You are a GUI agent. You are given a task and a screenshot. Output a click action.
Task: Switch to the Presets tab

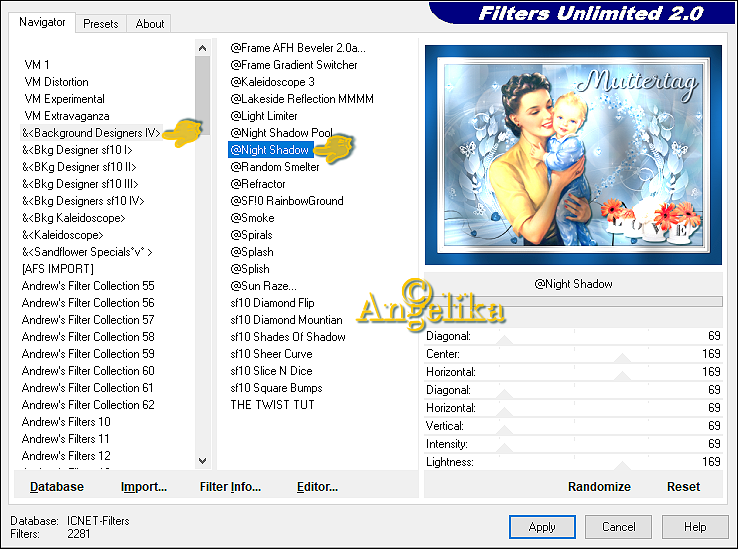100,23
